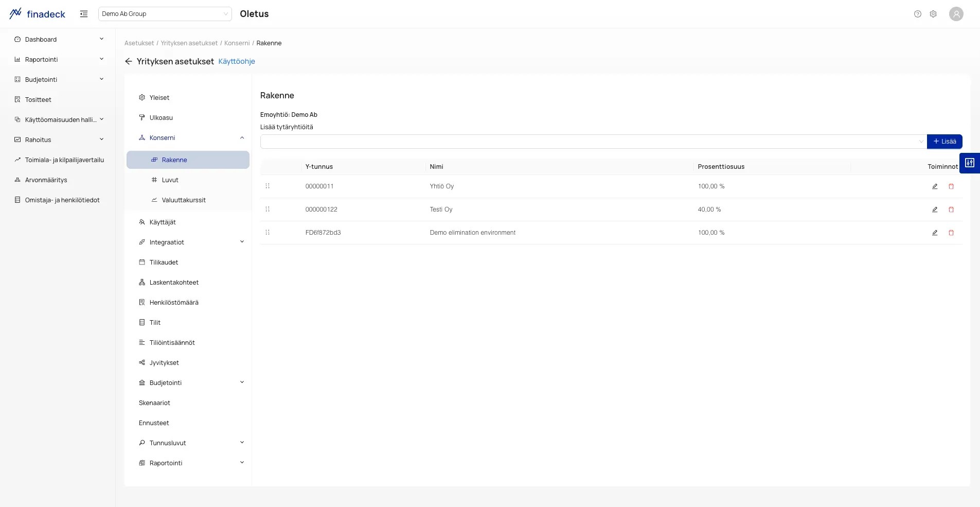Edit Demo elimination environment row

tap(935, 233)
